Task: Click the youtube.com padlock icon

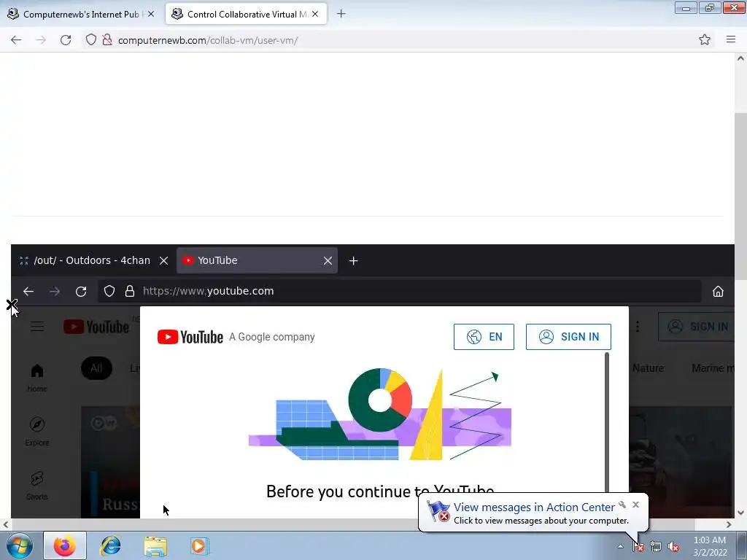Action: [x=130, y=291]
